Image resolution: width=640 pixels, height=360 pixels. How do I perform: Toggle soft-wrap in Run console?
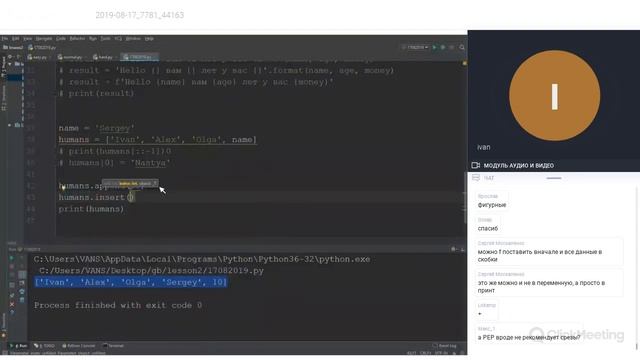pyautogui.click(x=22, y=275)
